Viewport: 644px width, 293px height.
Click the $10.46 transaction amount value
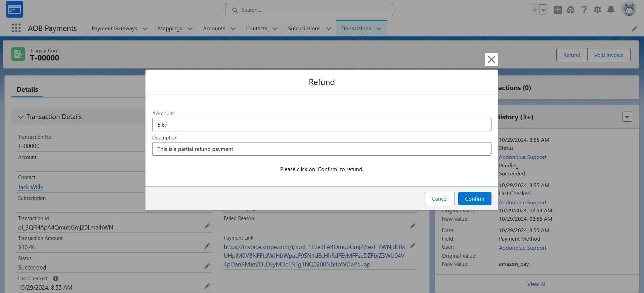click(27, 247)
